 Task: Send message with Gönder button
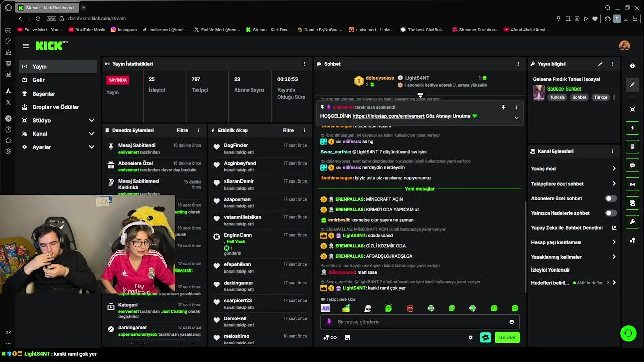click(507, 338)
